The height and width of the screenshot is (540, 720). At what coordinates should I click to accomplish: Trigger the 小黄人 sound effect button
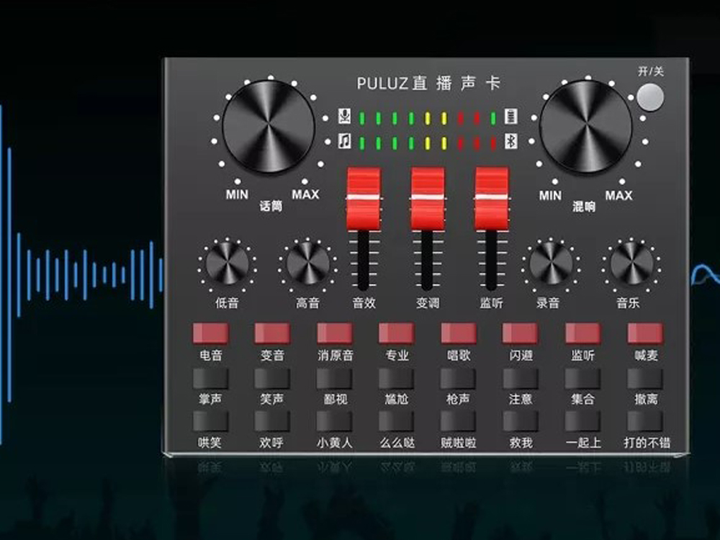(335, 421)
